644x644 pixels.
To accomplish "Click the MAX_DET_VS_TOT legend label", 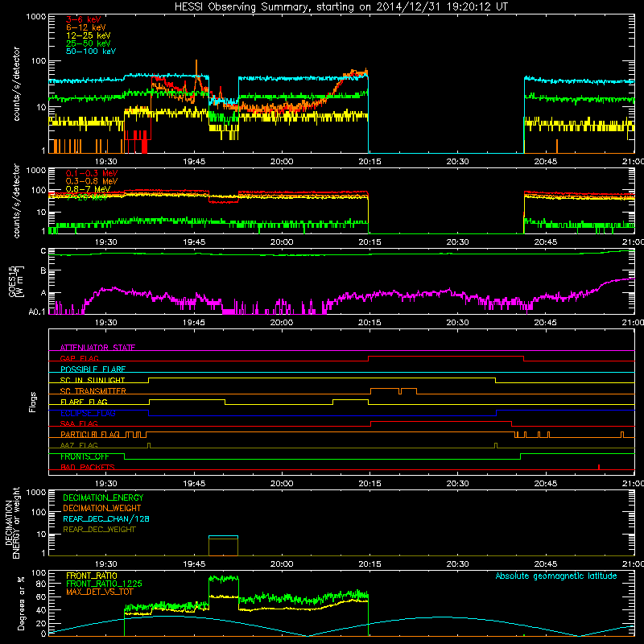I will click(99, 592).
